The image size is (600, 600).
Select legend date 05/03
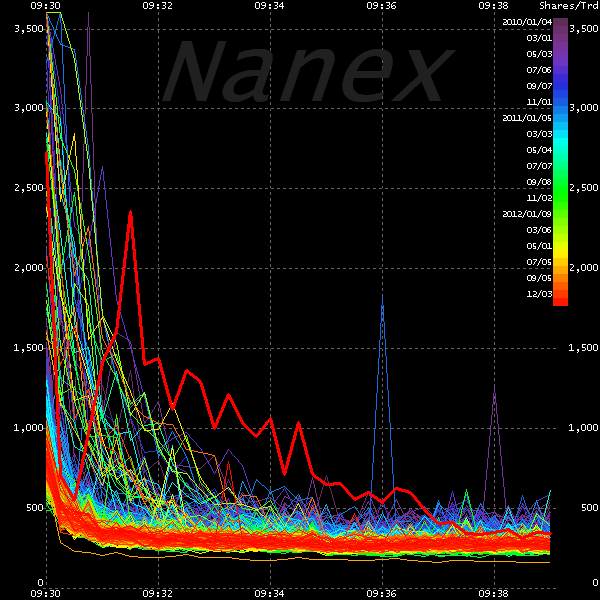(x=539, y=54)
